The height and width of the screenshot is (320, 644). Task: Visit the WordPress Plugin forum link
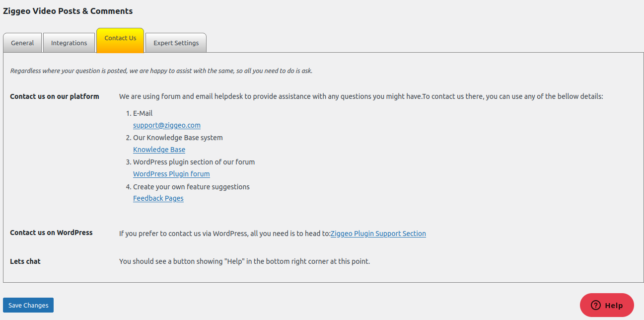tap(171, 174)
